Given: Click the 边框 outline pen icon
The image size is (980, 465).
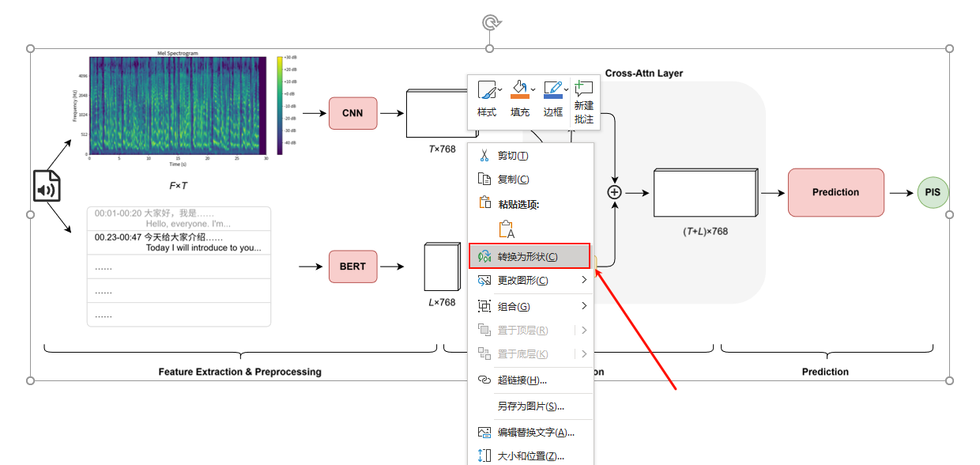Looking at the screenshot, I should coord(553,89).
